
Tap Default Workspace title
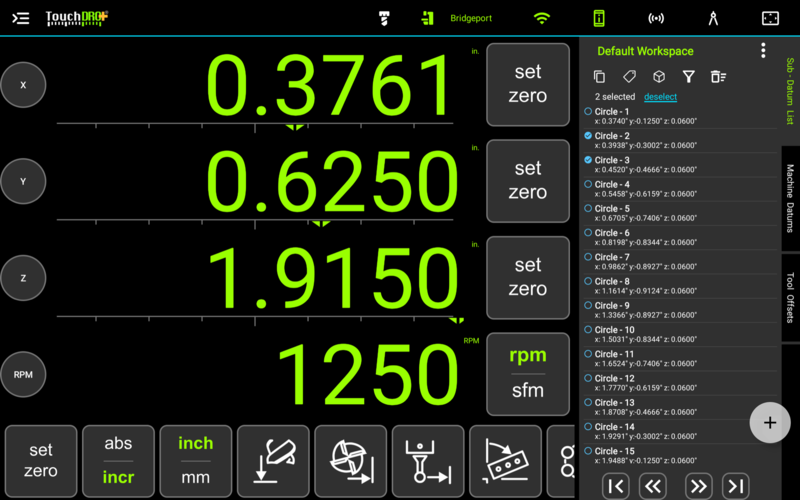pyautogui.click(x=645, y=51)
